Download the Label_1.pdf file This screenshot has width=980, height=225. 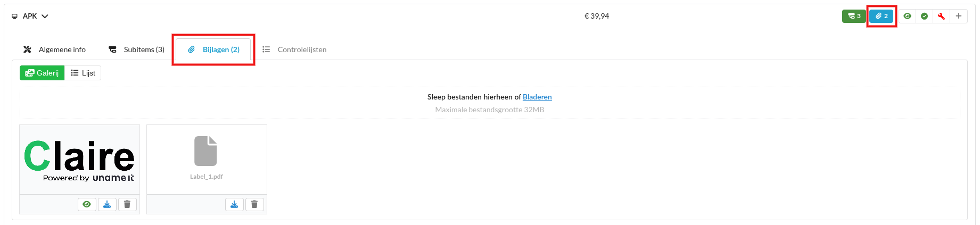pyautogui.click(x=234, y=204)
